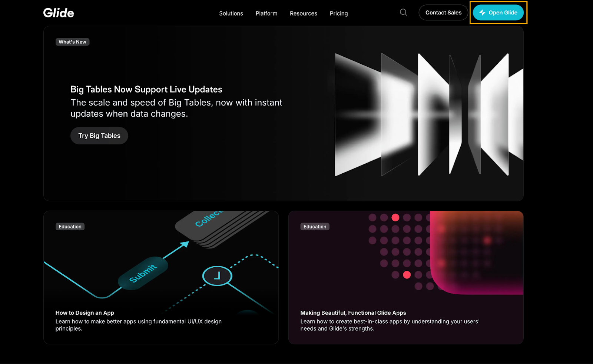Click the text about fundamental UI/UX design principles
This screenshot has height=364, width=593.
point(139,325)
